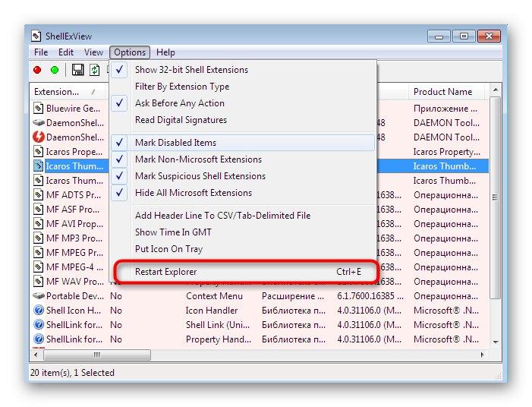Toggle Show 32-bit Shell Extensions option
The image size is (532, 407).
coord(243,70)
